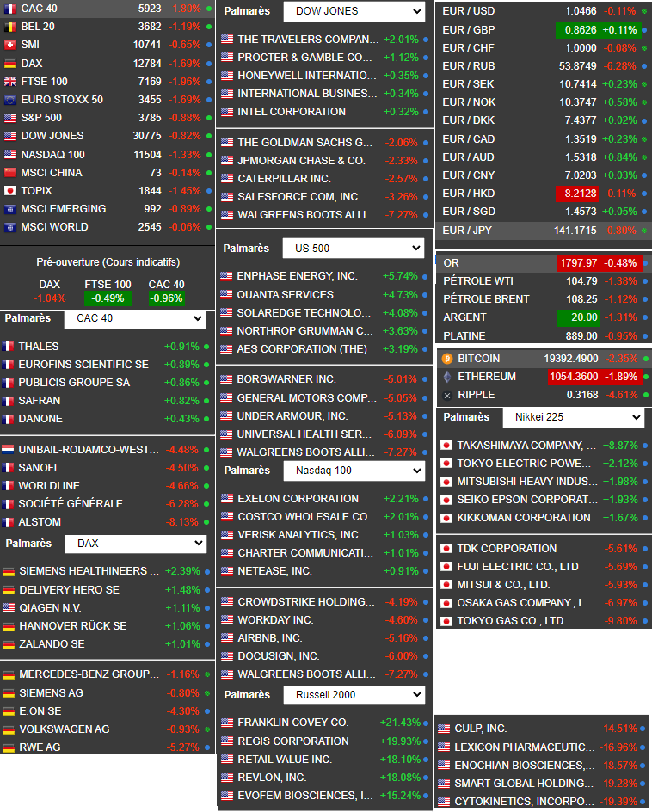Click the OR price 1797.97

pyautogui.click(x=579, y=263)
